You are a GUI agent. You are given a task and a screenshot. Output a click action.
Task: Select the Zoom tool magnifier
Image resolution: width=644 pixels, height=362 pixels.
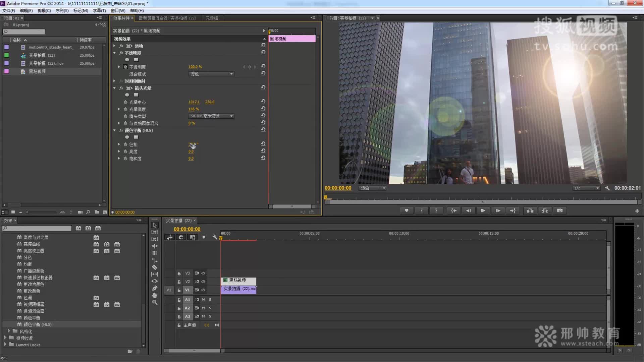coord(155,302)
